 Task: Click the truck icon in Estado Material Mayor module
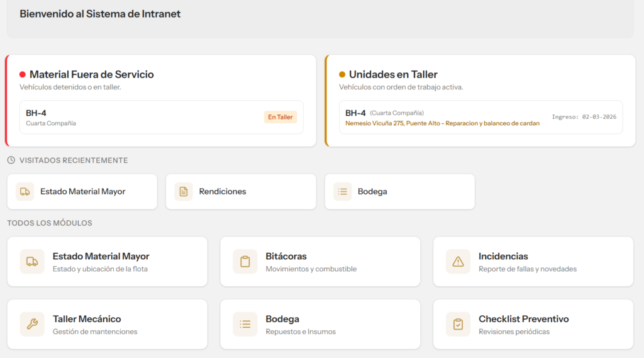[32, 262]
